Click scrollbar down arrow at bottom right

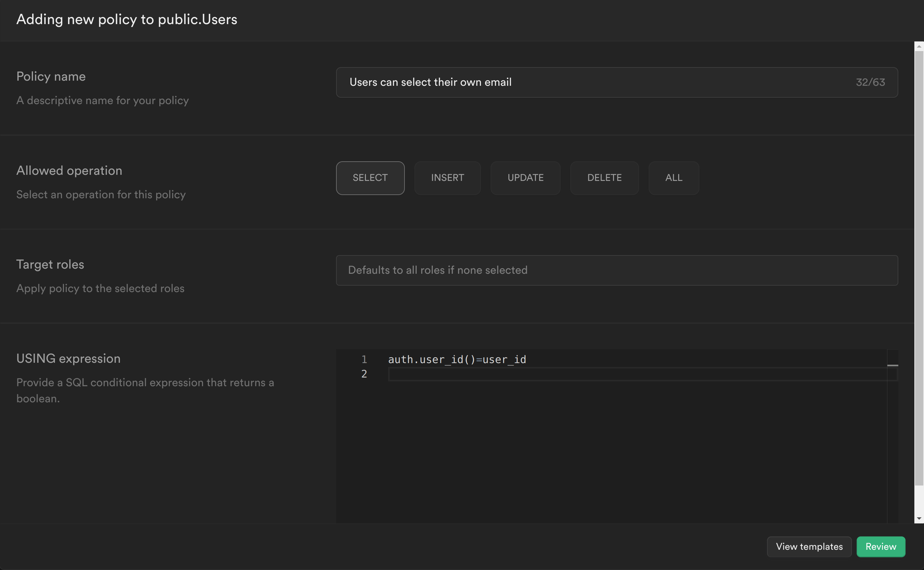919,518
